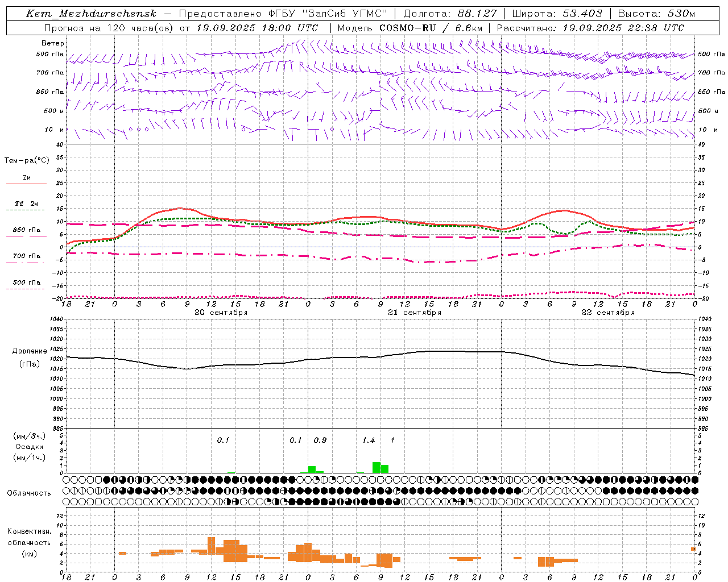Viewport: 728px width, 582px height.
Task: Click the Тем-ра(°C) axis title
Action: (x=27, y=161)
